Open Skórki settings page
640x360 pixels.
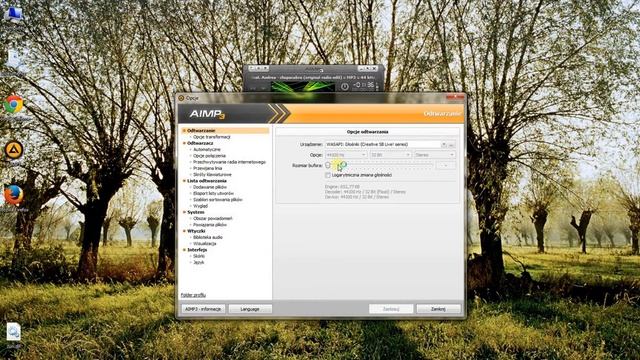[199, 256]
